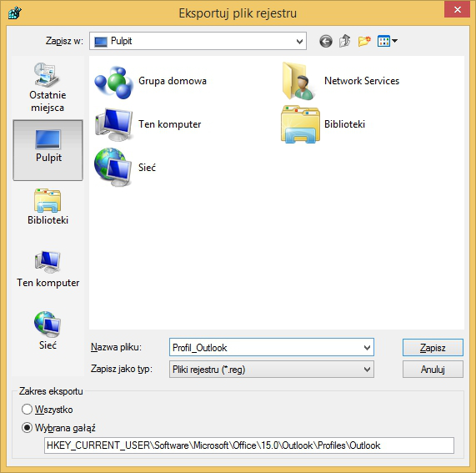The image size is (476, 473).
Task: Open the view menu icon
Action: (388, 41)
